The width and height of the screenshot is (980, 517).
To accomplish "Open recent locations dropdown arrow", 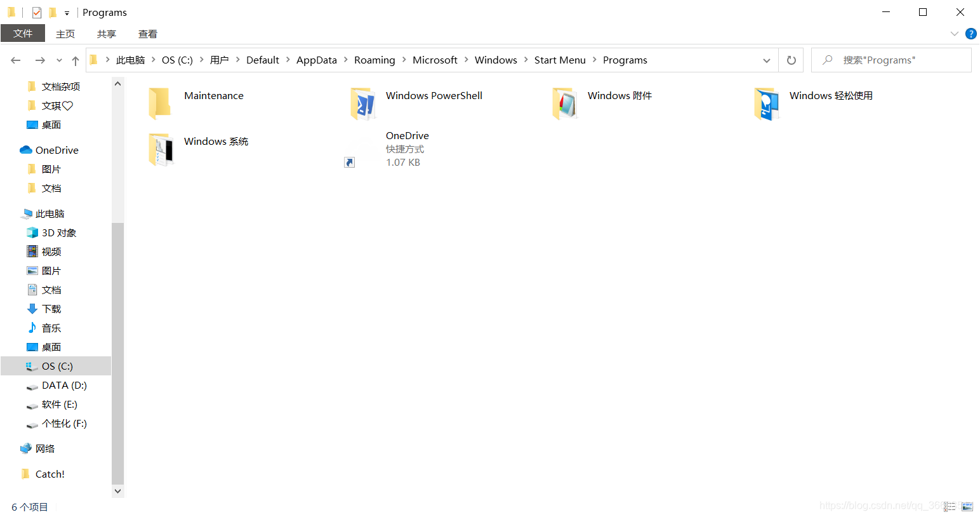I will (59, 60).
